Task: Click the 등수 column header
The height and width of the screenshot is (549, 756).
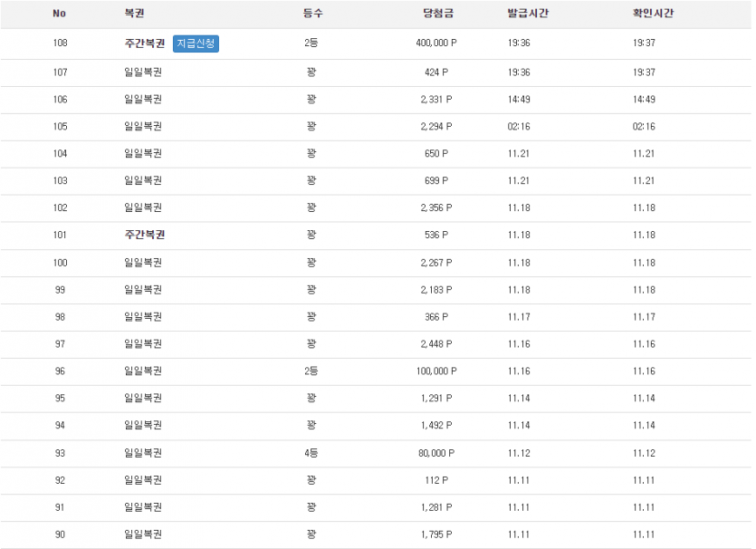Action: coord(312,12)
